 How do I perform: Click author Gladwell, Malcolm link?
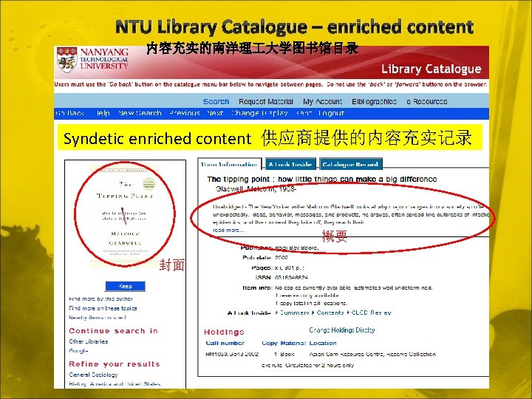click(256, 189)
